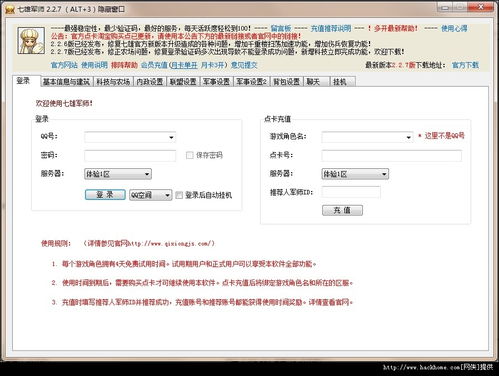499x376 pixels.
Task: Open the 使用说明 link
Action: [94, 65]
